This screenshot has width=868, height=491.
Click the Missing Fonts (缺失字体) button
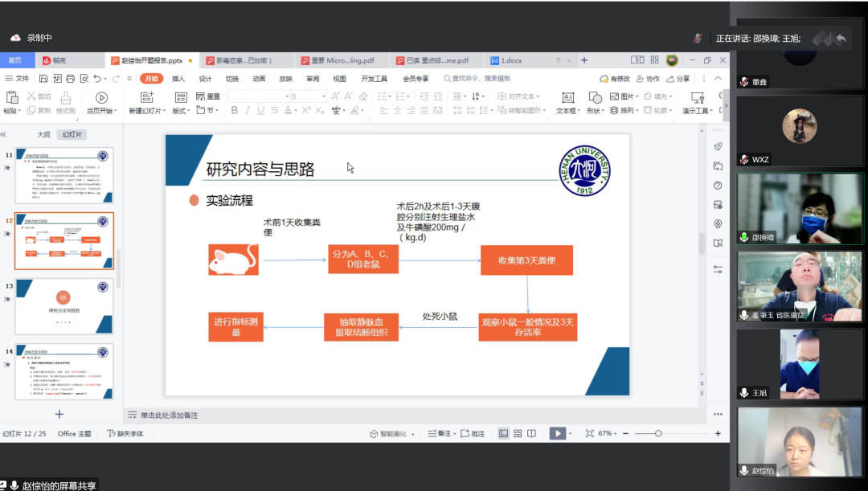pos(125,433)
